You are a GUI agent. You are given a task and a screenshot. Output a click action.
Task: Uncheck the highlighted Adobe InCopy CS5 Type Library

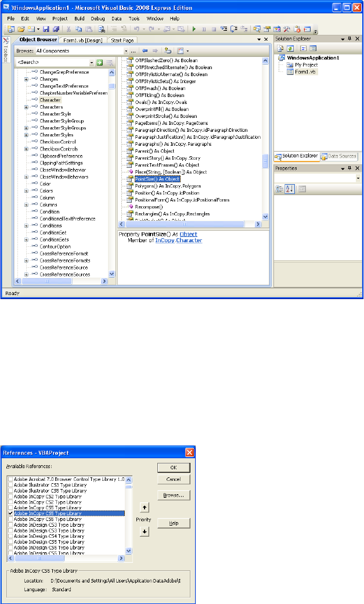(x=10, y=513)
